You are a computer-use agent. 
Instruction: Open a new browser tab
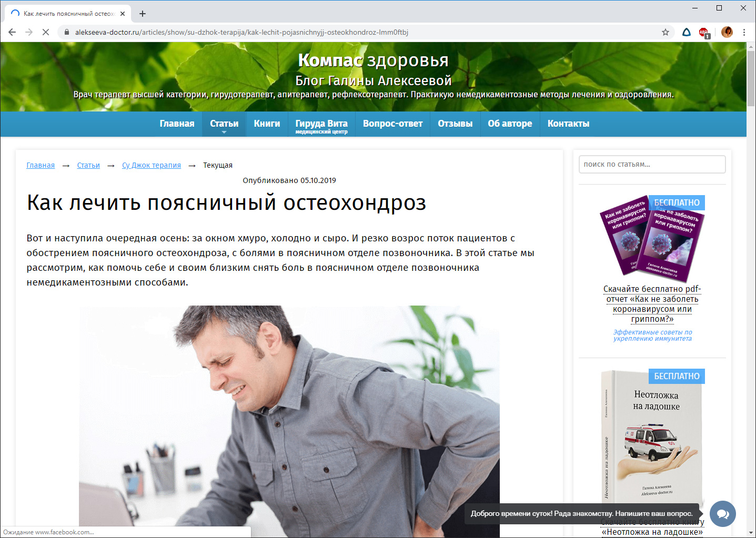tap(143, 14)
